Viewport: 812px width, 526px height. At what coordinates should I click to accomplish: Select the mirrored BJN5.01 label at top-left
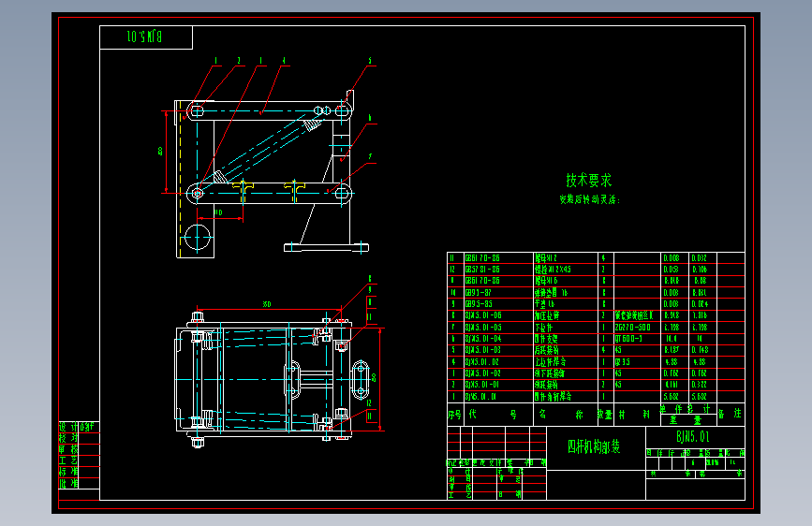(144, 37)
